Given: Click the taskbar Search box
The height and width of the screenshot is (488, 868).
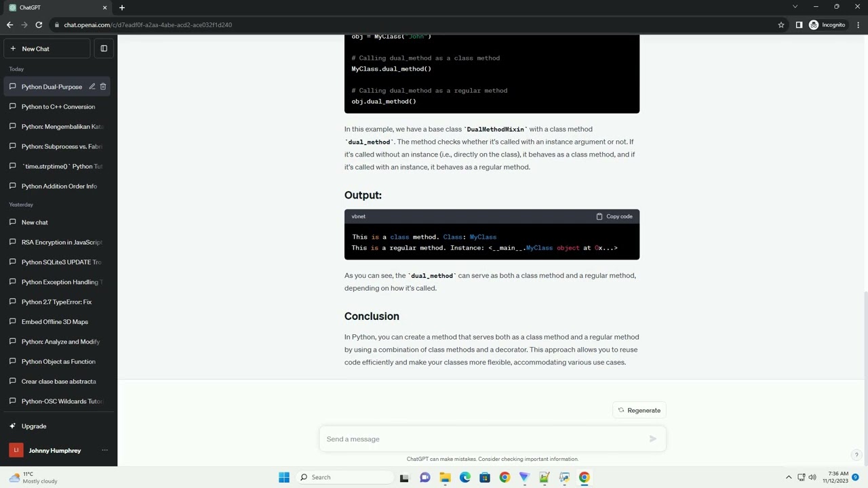Looking at the screenshot, I should (x=344, y=477).
